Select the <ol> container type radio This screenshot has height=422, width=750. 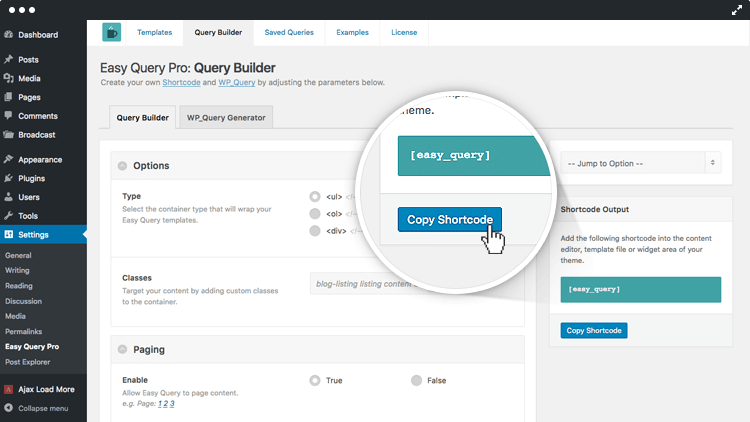[x=315, y=213]
